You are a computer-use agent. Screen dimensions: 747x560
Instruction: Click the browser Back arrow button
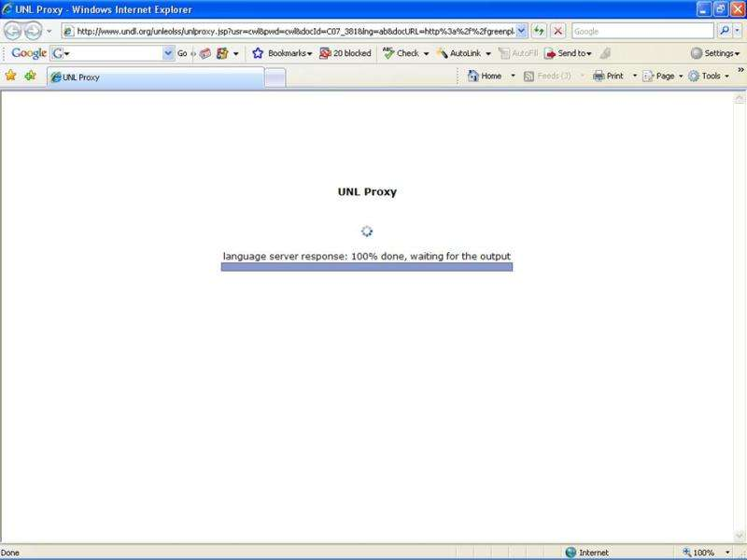click(13, 31)
